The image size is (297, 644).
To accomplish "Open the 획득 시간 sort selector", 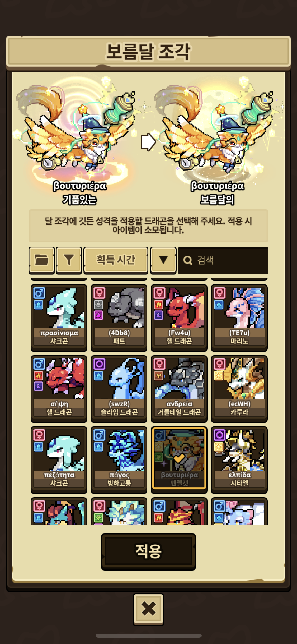I will [116, 260].
